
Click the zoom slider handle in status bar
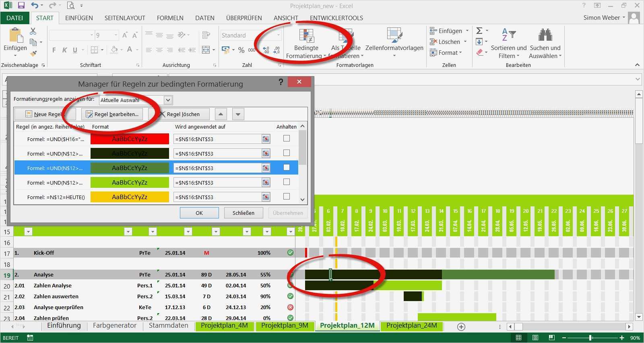coord(590,338)
